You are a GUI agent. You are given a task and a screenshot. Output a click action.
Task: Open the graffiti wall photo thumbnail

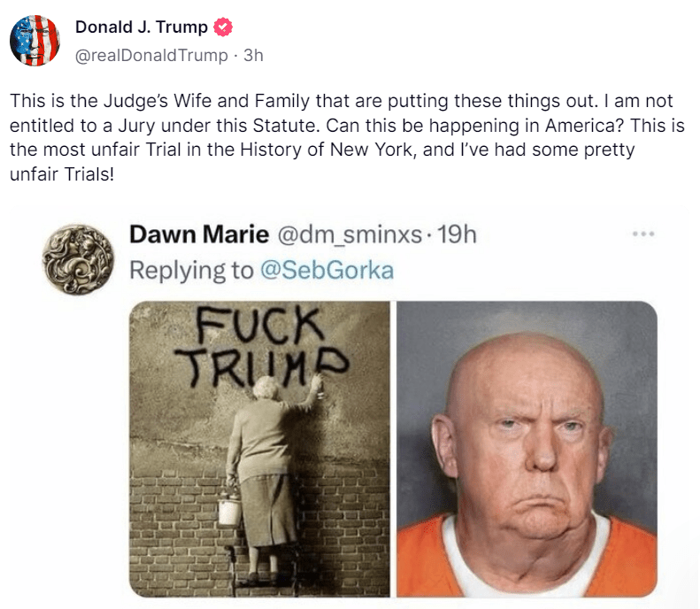259,449
